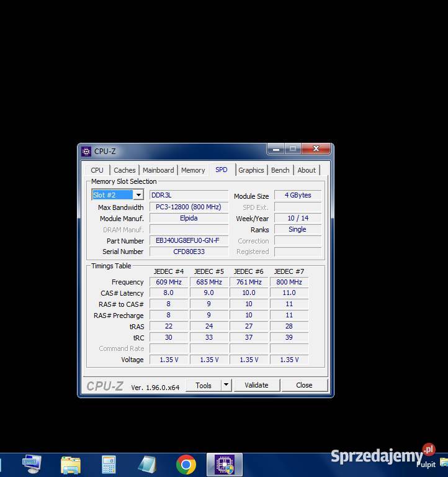Launch Calculator from the taskbar

[x=109, y=464]
